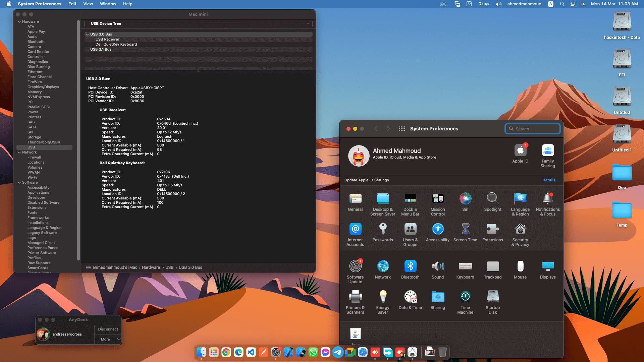
Task: Open the Edit menu
Action: tap(72, 4)
